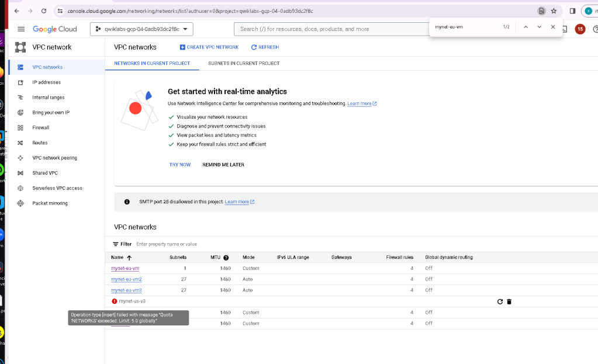Open the mynet-eu-vm2 network link
Image resolution: width=598 pixels, height=364 pixels.
click(x=126, y=279)
